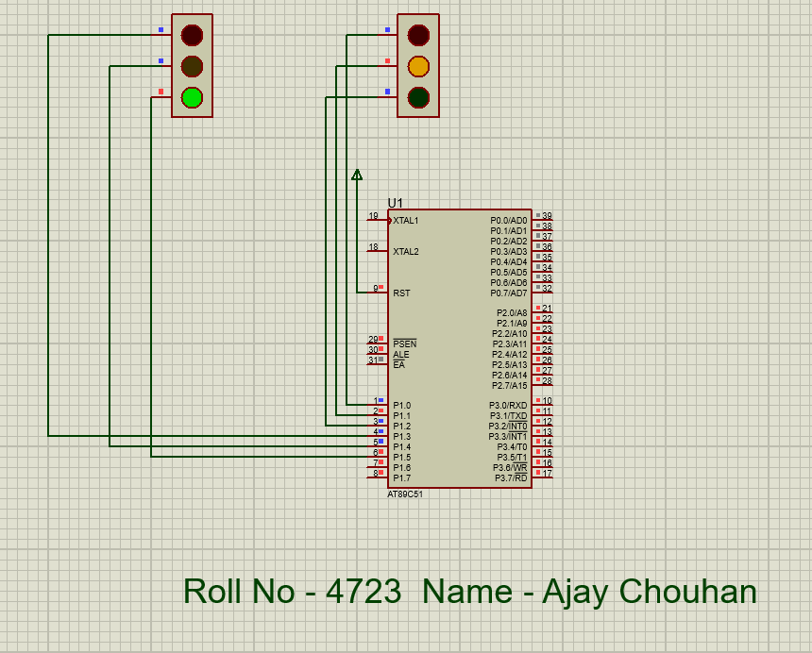Click pin P2.7/A15 number 28
Viewport: 812px width, 653px height.
click(x=543, y=384)
